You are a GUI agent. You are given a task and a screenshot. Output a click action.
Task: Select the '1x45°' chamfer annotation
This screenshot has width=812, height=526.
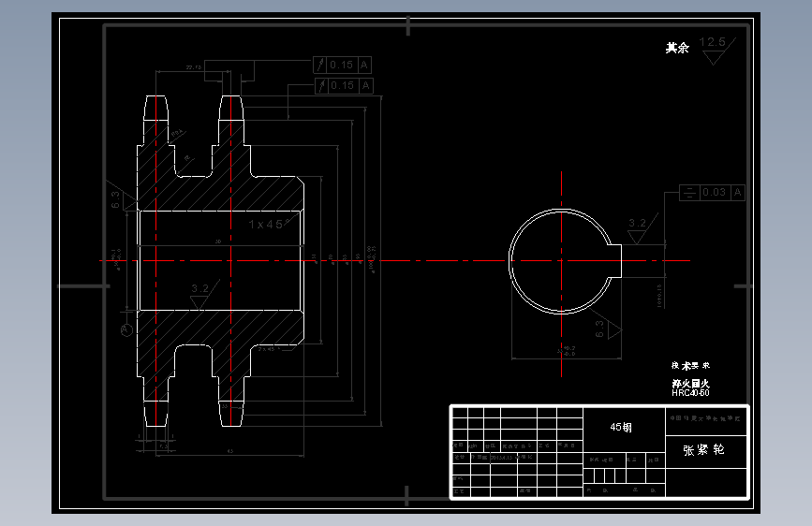269,224
